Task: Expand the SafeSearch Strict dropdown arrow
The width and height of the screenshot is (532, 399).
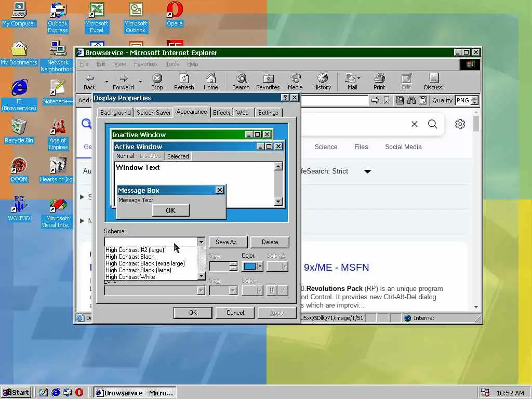Action: coord(367,171)
